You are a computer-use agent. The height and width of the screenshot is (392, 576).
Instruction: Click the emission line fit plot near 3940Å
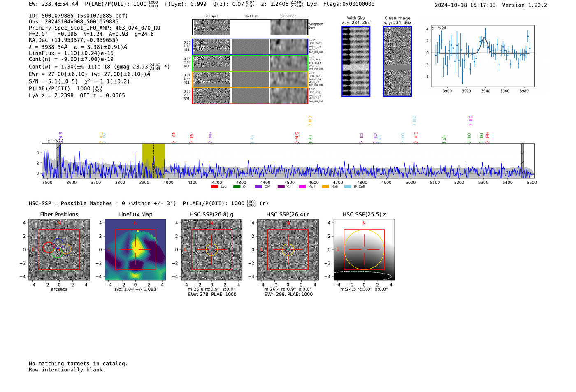[x=482, y=56]
